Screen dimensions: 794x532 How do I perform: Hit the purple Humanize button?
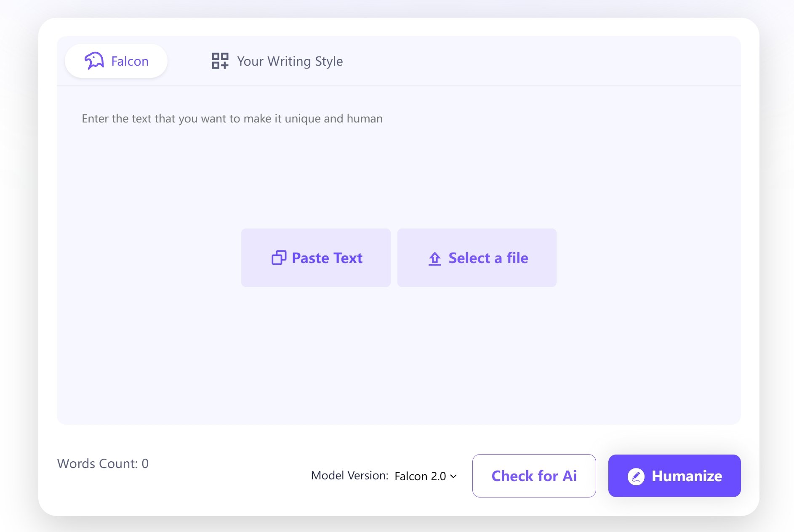coord(674,476)
